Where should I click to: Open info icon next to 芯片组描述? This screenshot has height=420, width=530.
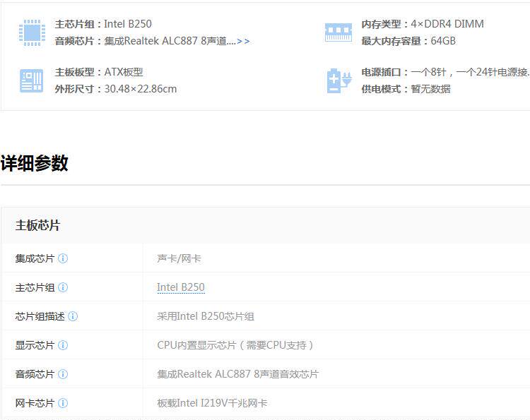coord(73,316)
